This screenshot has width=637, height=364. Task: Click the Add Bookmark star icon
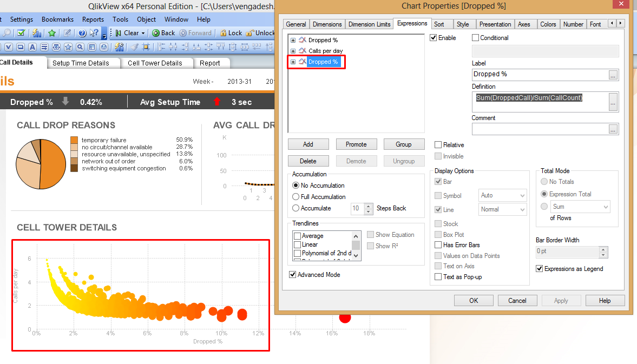(52, 33)
